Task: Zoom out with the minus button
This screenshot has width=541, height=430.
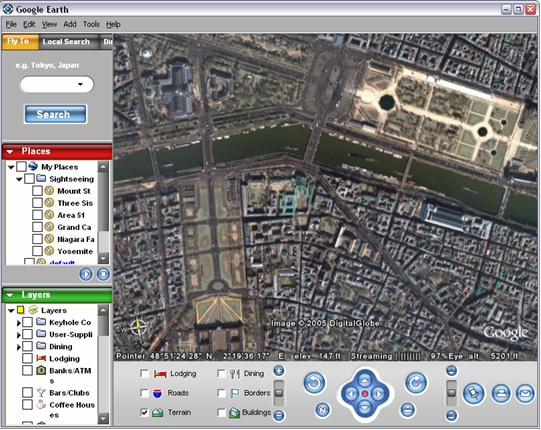Action: (x=279, y=415)
